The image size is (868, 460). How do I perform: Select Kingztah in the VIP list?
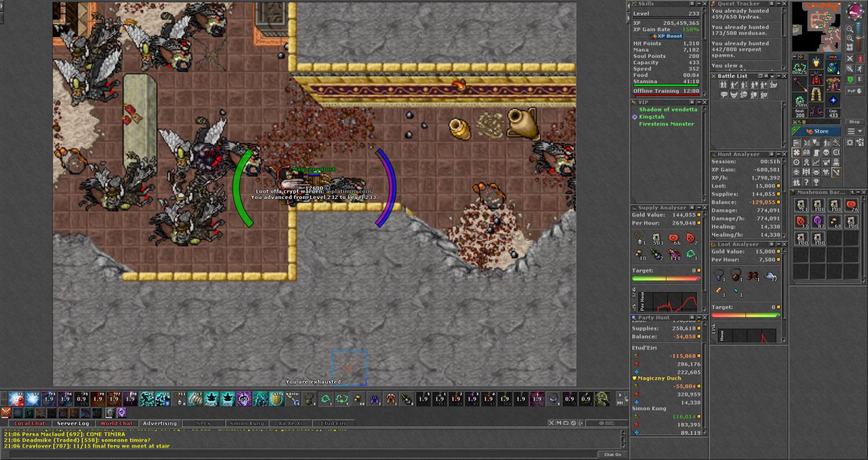651,117
